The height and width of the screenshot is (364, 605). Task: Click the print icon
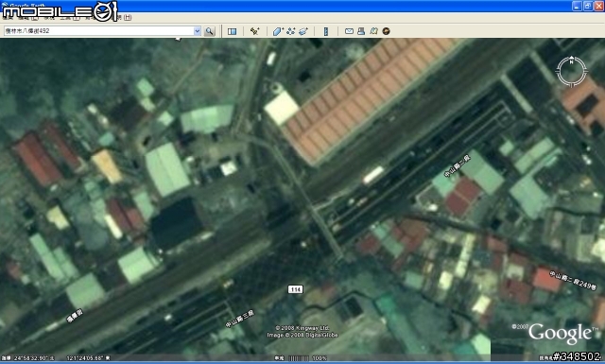point(361,31)
